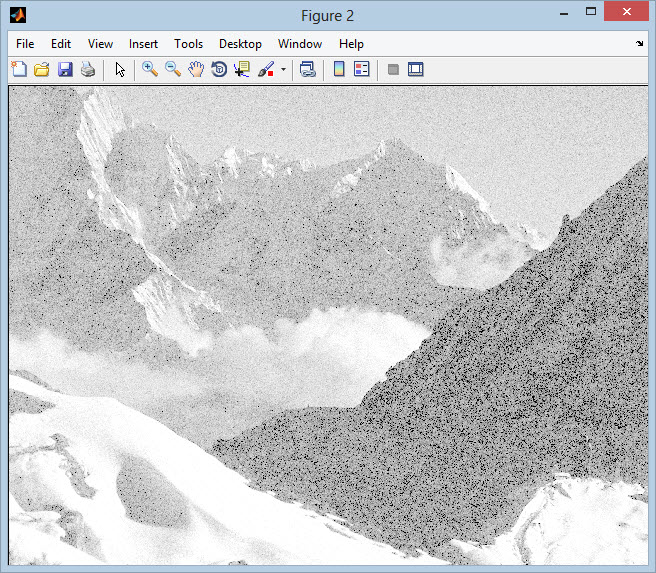Viewport: 656px width, 573px height.
Task: Expand the Brush color dropdown arrow
Action: (x=283, y=69)
